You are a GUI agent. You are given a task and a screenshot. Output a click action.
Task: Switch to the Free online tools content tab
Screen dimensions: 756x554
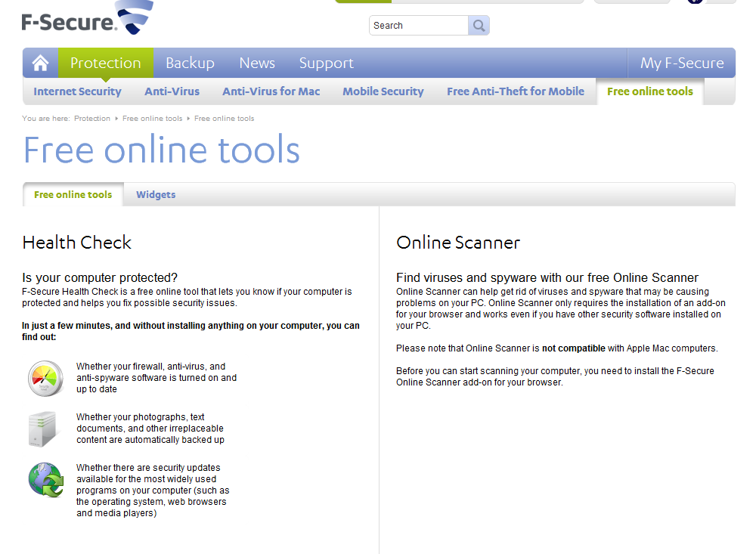(73, 194)
